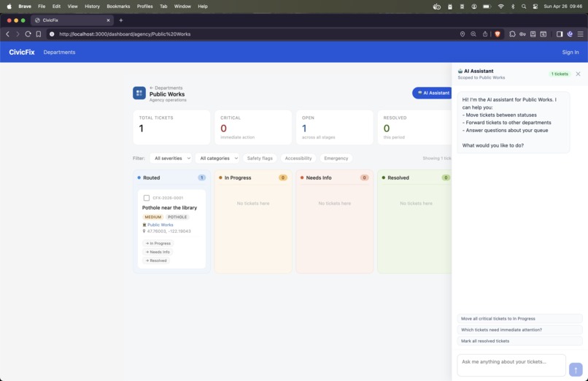The image size is (588, 381).
Task: Click Sign In
Action: click(570, 52)
